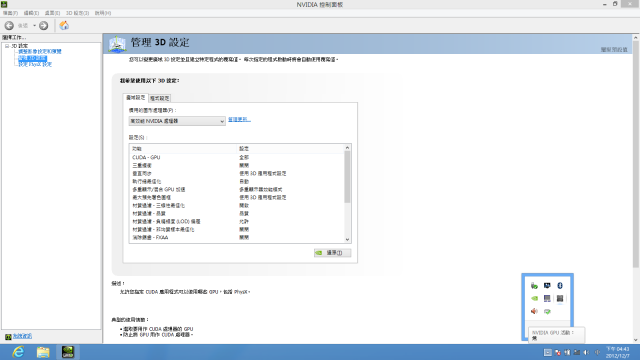Click the NVIDIA logo in title bar

pos(4,4)
